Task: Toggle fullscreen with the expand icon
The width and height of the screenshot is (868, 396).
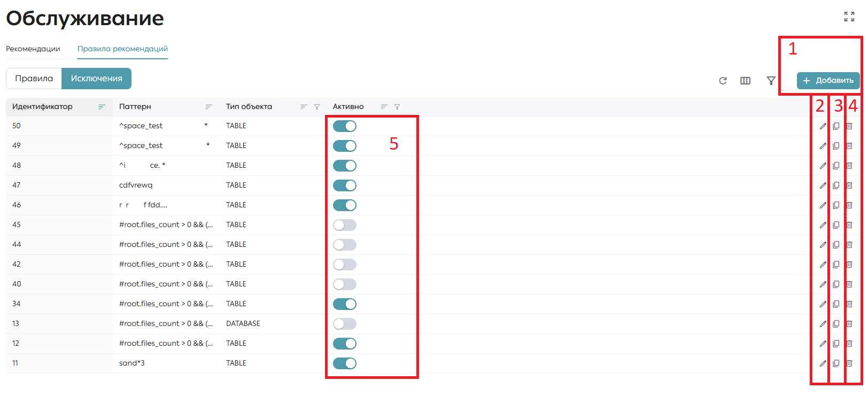Action: click(849, 17)
